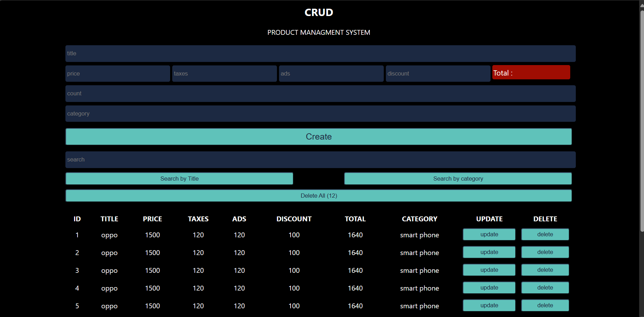Delete the product with ID 2
The width and height of the screenshot is (644, 317).
click(545, 252)
